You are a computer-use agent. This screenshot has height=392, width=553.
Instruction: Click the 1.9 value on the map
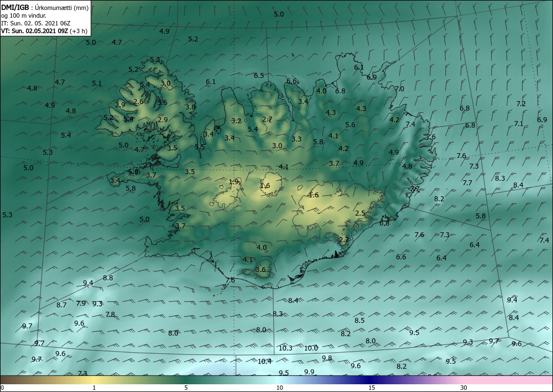234,182
